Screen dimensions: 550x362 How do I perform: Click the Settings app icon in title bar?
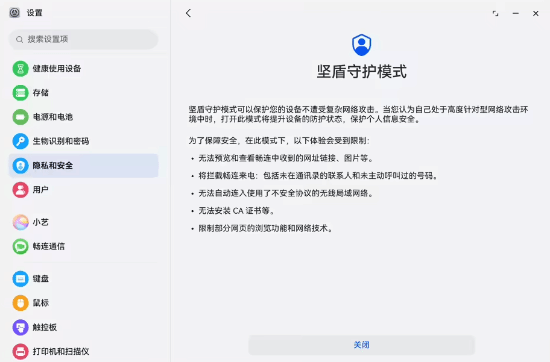14,13
